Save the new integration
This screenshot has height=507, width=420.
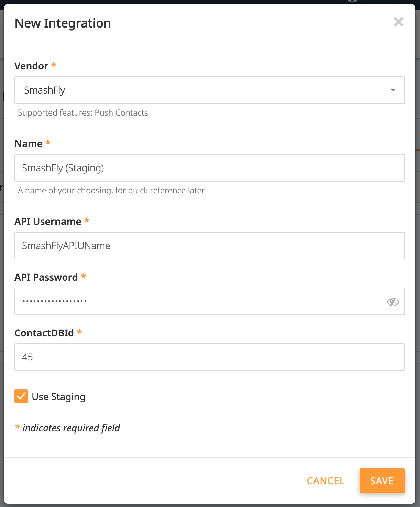(382, 481)
